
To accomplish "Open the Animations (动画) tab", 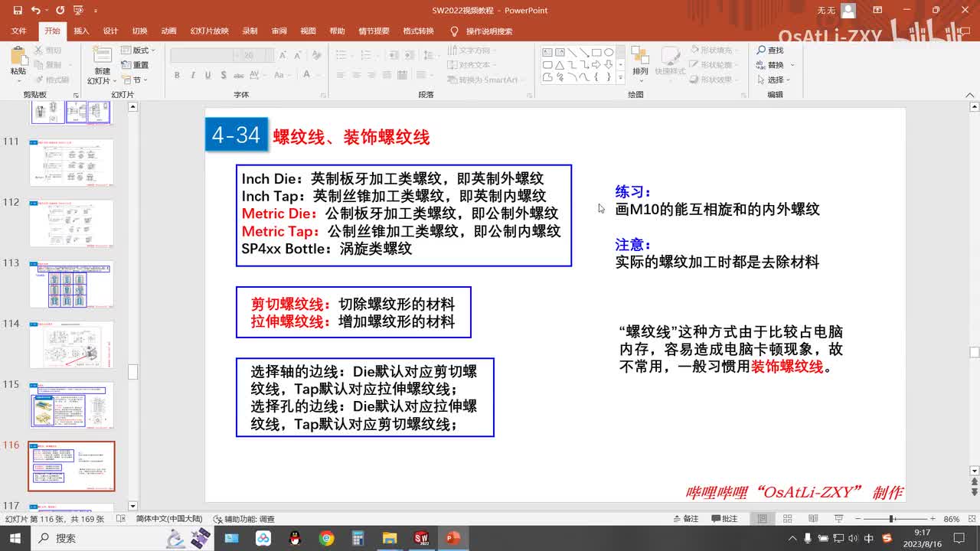I will tap(168, 31).
